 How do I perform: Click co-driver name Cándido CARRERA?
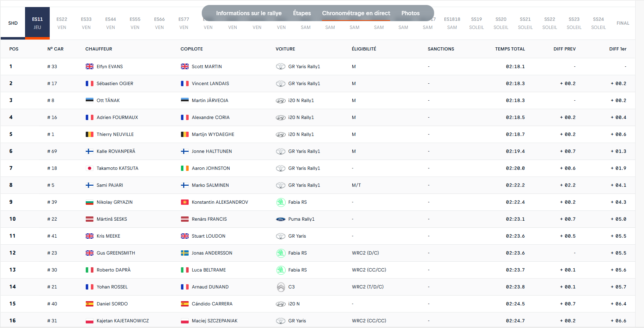coord(212,304)
